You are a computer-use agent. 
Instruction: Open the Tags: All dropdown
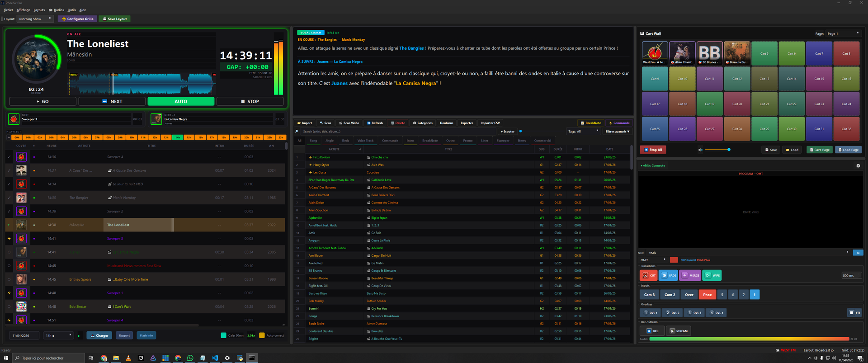[583, 132]
